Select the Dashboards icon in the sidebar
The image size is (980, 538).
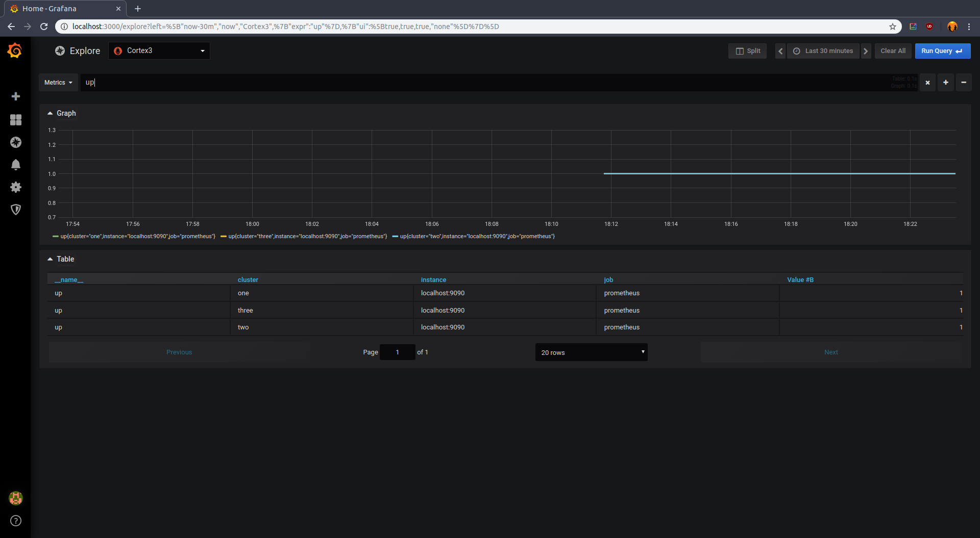16,120
